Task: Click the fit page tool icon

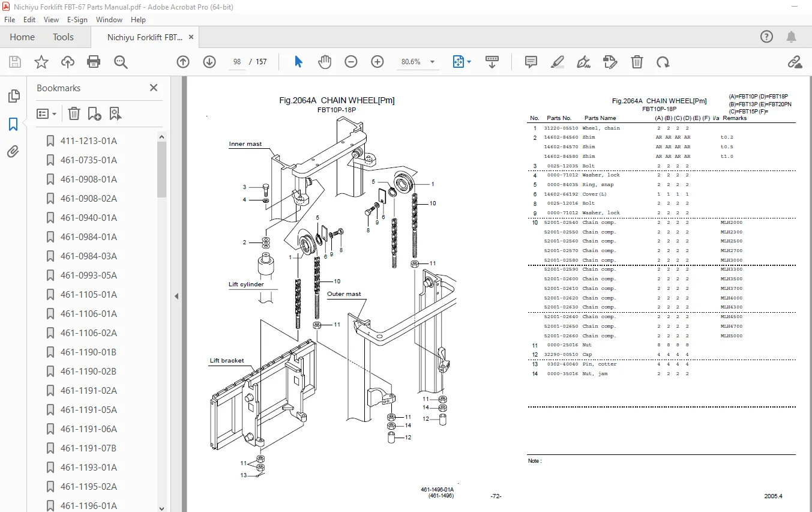Action: [x=458, y=62]
